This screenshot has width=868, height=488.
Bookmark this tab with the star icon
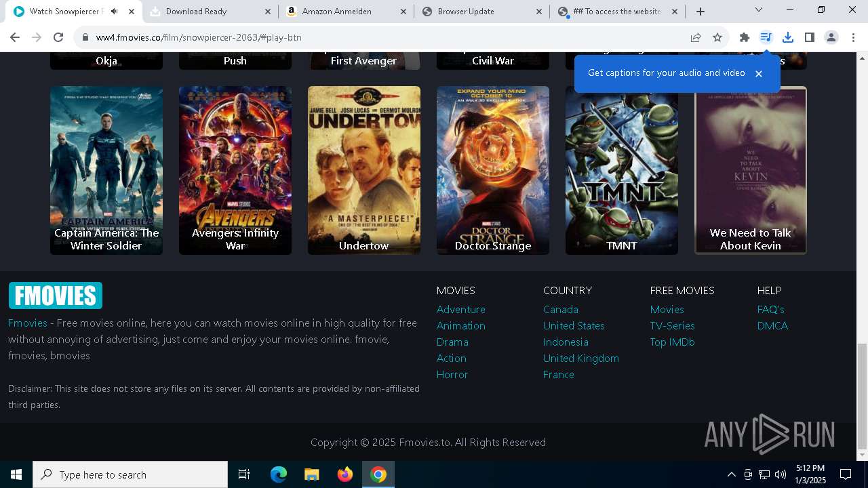click(717, 37)
